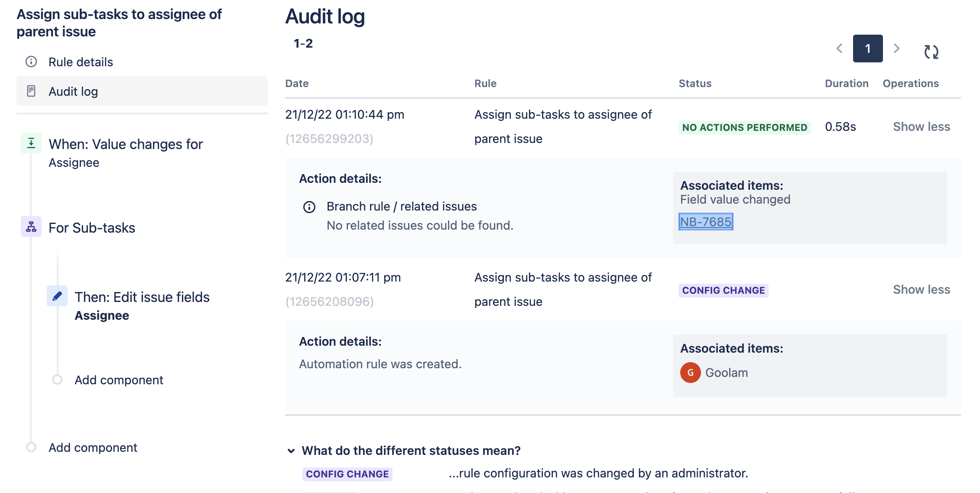Viewport: 980px width, 493px height.
Task: Open the NB-7685 issue link
Action: (x=705, y=222)
